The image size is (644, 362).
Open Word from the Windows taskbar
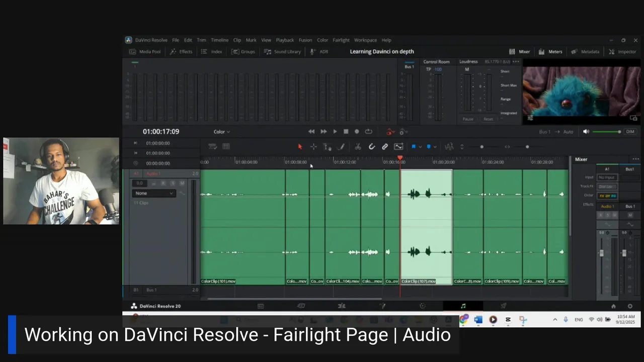click(478, 320)
